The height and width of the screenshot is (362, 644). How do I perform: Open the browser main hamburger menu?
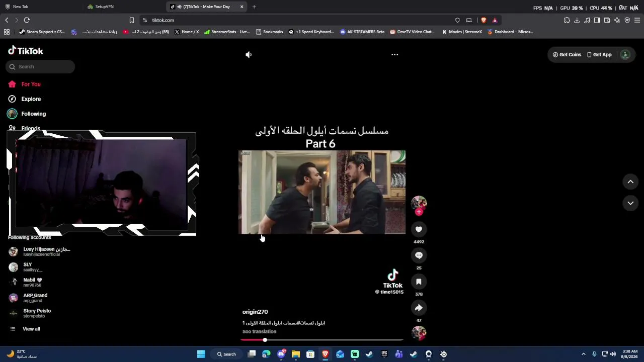coord(637,20)
